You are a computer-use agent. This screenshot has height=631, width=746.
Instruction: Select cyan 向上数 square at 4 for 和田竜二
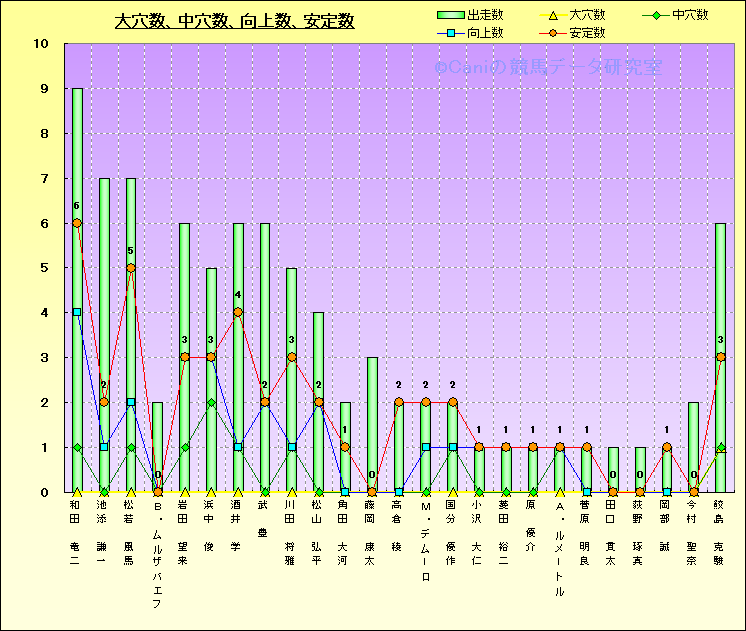click(x=77, y=312)
